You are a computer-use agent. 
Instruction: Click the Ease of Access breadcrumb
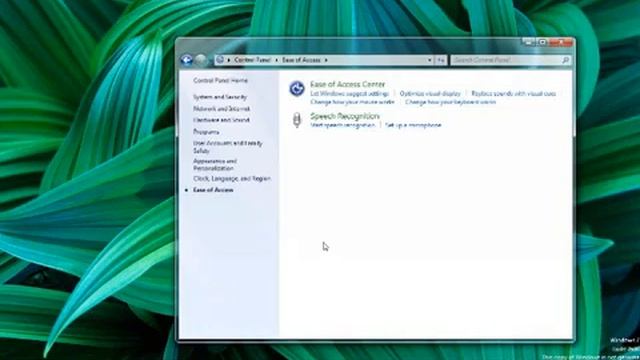click(301, 60)
